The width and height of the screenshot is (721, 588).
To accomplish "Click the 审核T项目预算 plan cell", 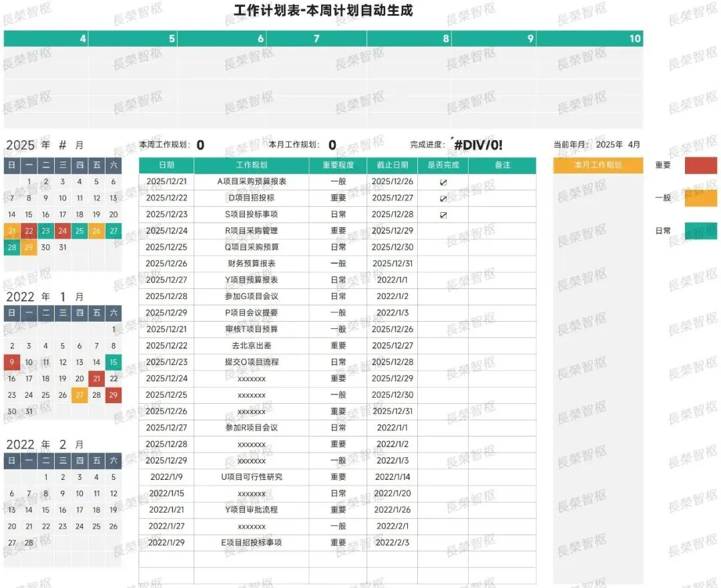I will tap(252, 329).
